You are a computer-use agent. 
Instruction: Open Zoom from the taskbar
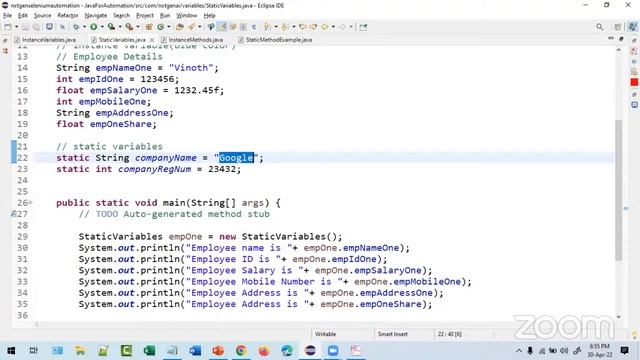[333, 351]
